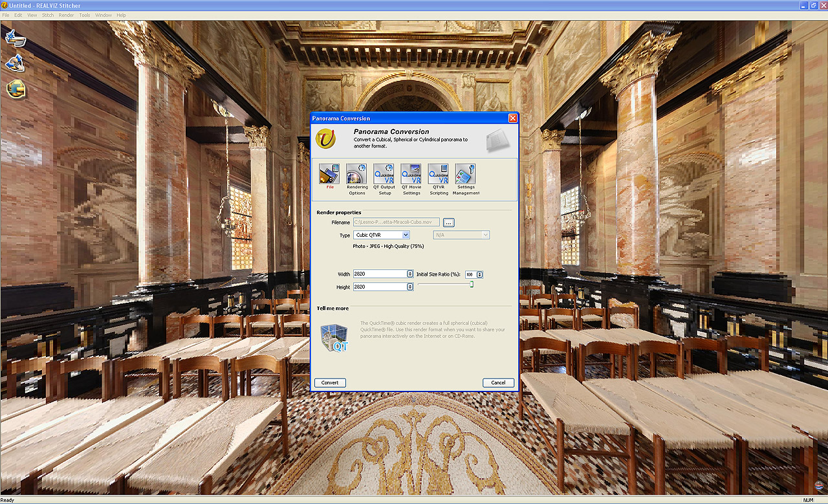Open the Window menu
Image resolution: width=828 pixels, height=504 pixels.
click(103, 15)
